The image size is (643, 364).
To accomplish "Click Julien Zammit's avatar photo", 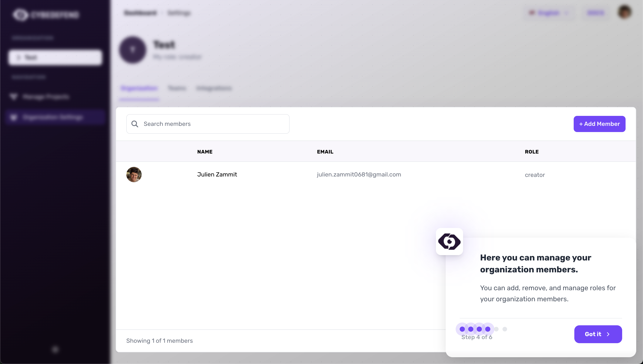I will click(134, 175).
